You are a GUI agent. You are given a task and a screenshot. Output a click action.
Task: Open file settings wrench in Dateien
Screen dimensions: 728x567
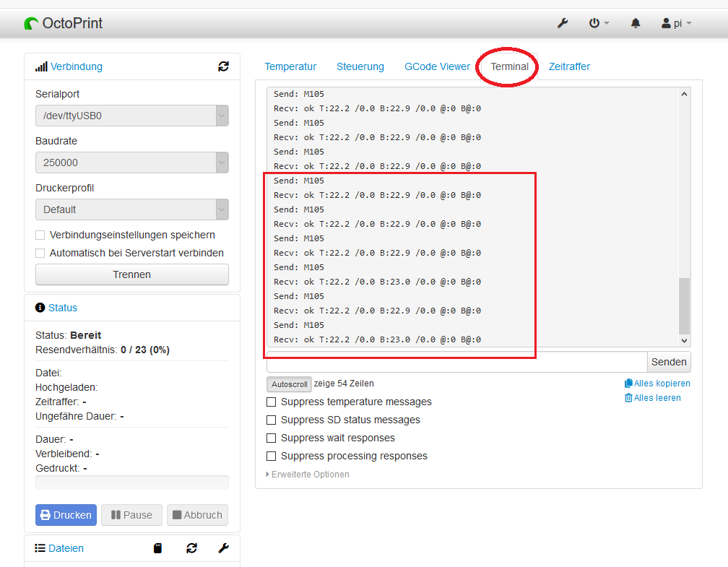click(223, 548)
